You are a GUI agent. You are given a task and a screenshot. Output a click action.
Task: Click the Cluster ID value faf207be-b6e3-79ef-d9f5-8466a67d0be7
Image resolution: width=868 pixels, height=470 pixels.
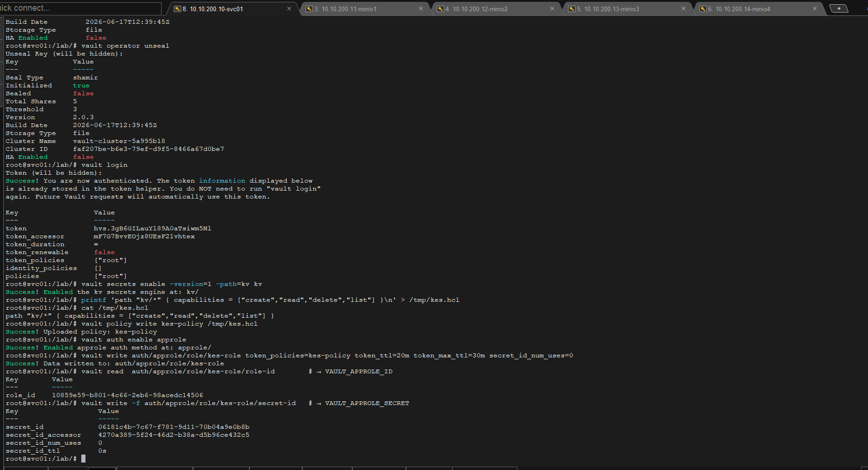tap(149, 149)
